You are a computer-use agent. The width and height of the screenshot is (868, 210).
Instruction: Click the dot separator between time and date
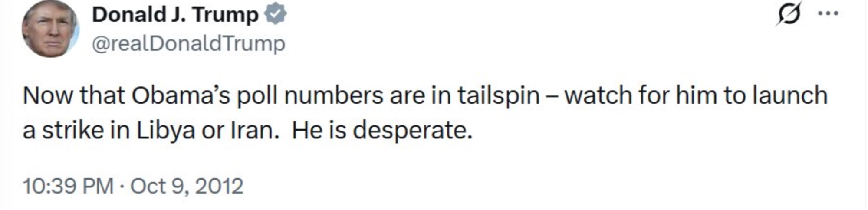tap(122, 187)
